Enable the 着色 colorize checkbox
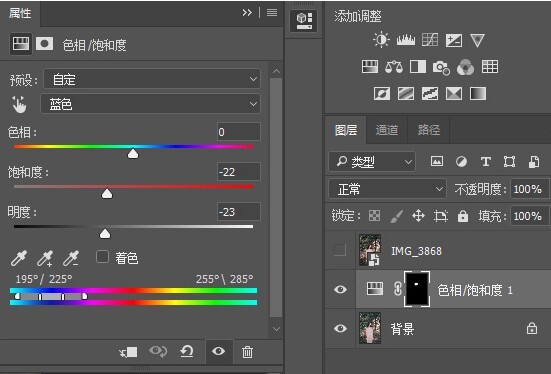 tap(102, 257)
